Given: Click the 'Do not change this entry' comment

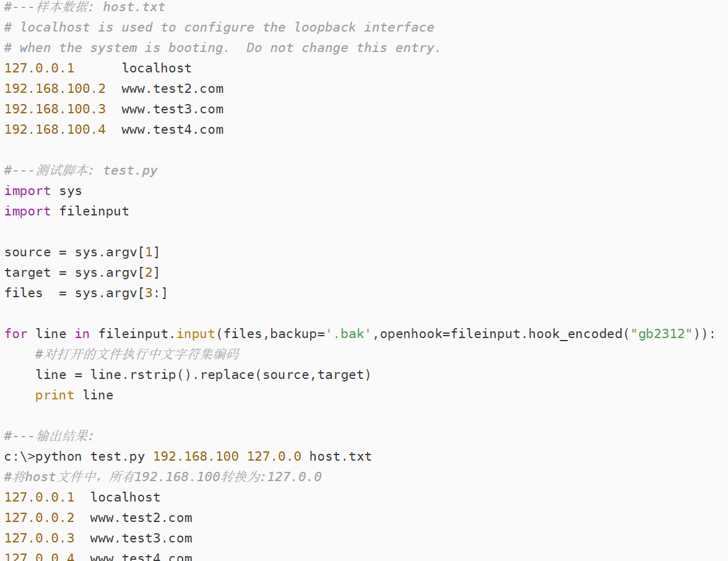Looking at the screenshot, I should tap(343, 48).
